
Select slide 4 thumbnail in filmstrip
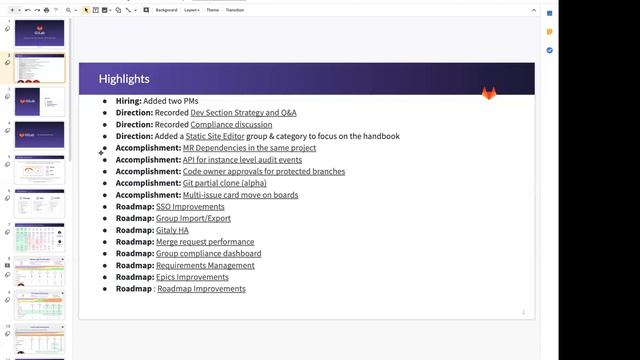click(x=40, y=135)
